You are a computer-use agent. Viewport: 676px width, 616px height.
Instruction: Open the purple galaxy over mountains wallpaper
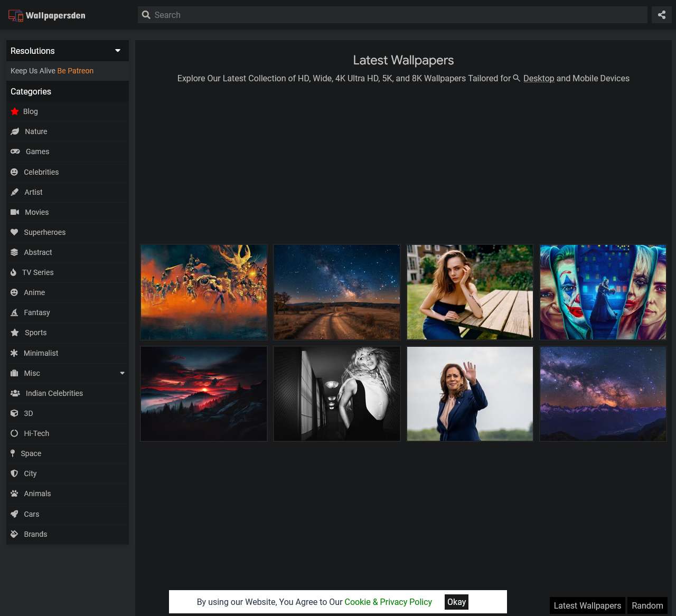[x=603, y=394]
